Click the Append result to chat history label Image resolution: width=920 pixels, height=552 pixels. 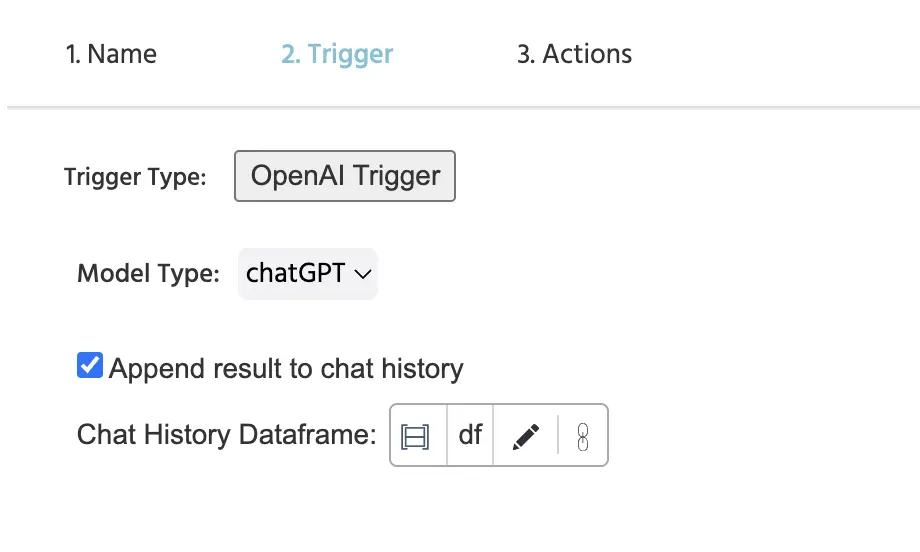point(286,369)
